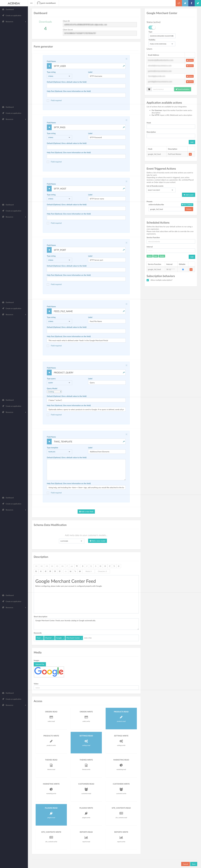201x868 pixels.
Task: Open the Select an Event dropdown
Action: [x=161, y=190]
